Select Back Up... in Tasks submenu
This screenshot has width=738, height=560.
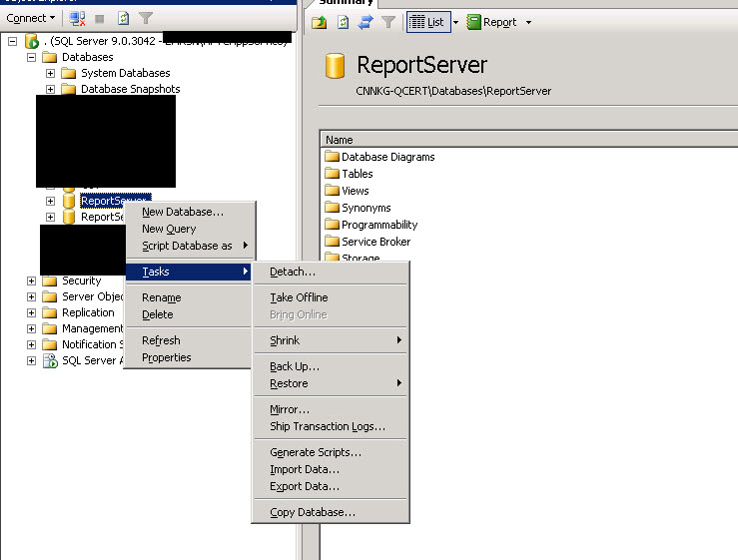pyautogui.click(x=331, y=366)
